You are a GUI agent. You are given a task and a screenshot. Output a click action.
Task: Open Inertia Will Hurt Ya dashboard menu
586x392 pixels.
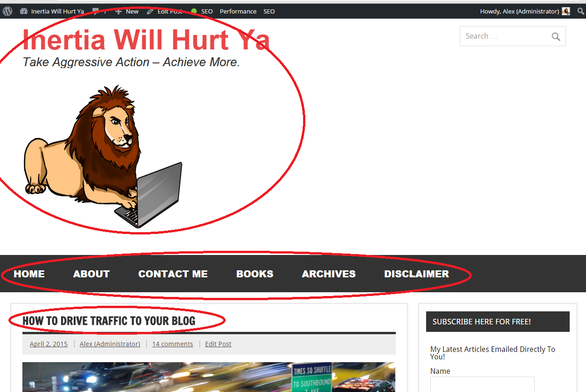pos(52,11)
